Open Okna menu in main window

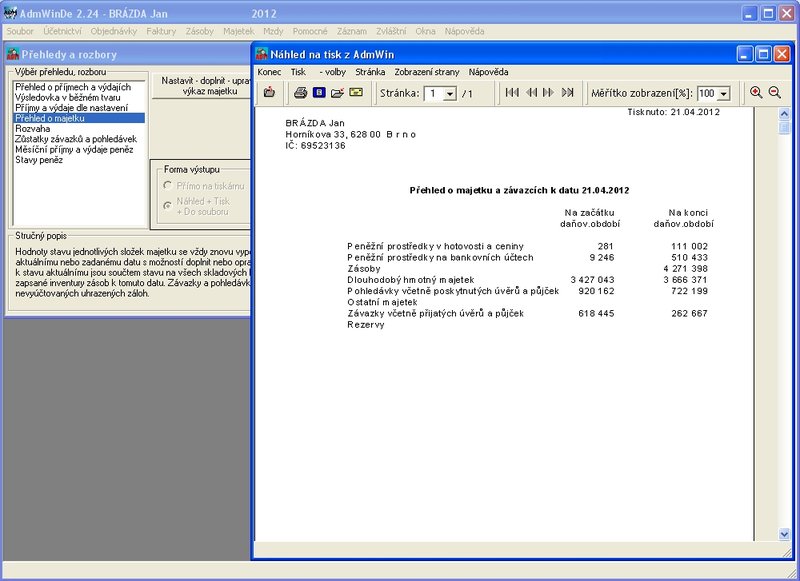(425, 31)
